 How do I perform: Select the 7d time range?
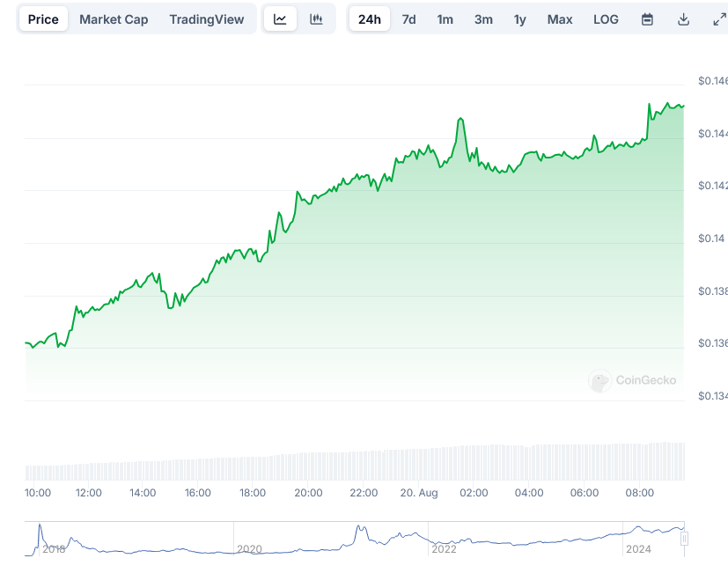coord(408,19)
